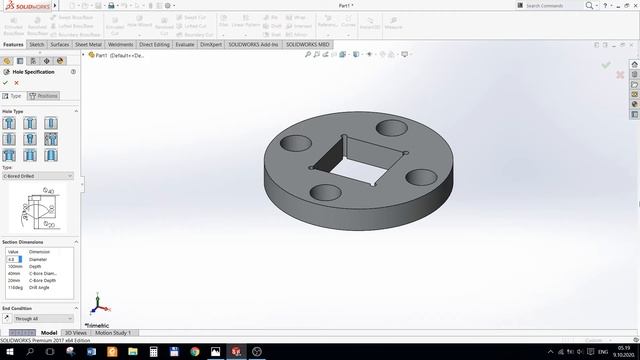Open the DimXpertManager tab icon
This screenshot has height=360, width=640.
click(47, 61)
